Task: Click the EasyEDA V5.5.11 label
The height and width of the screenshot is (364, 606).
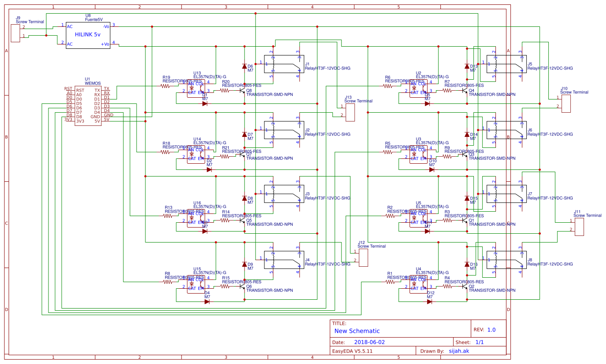Action: (x=352, y=351)
